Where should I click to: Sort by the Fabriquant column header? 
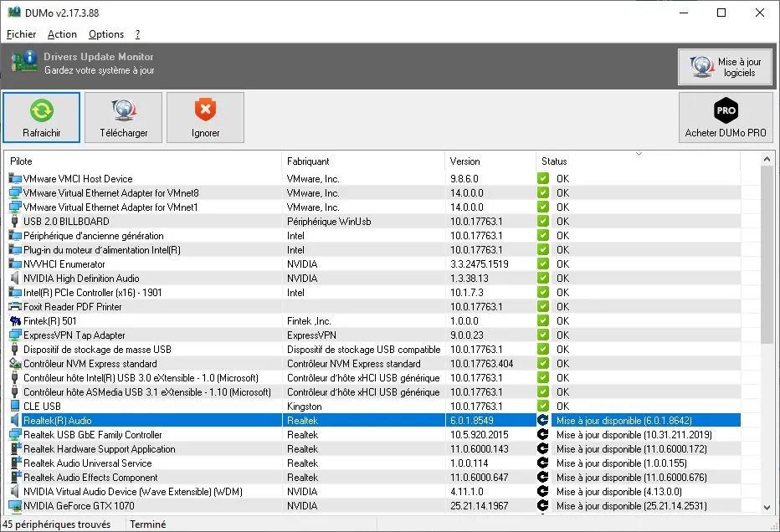(363, 161)
